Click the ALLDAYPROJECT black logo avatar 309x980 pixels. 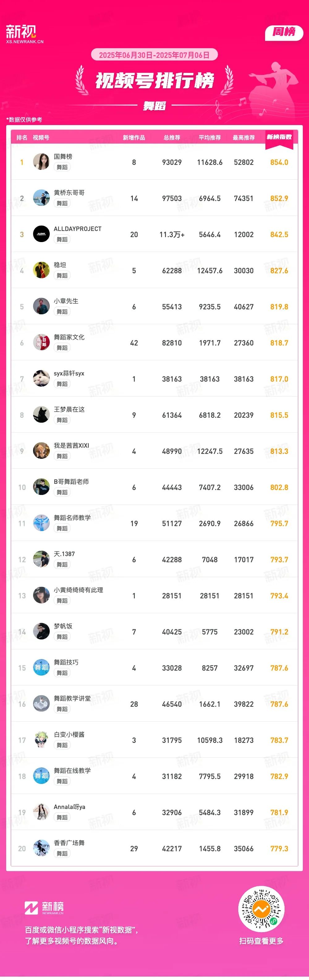[x=41, y=234]
